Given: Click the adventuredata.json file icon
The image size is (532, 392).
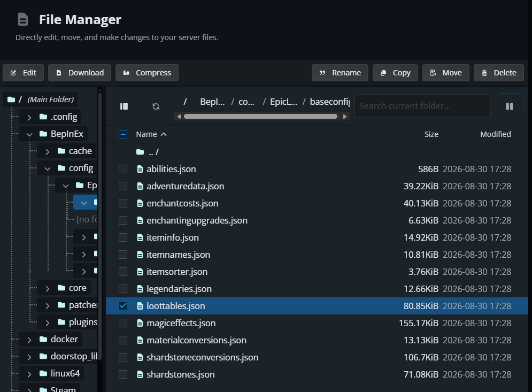Looking at the screenshot, I should point(140,186).
